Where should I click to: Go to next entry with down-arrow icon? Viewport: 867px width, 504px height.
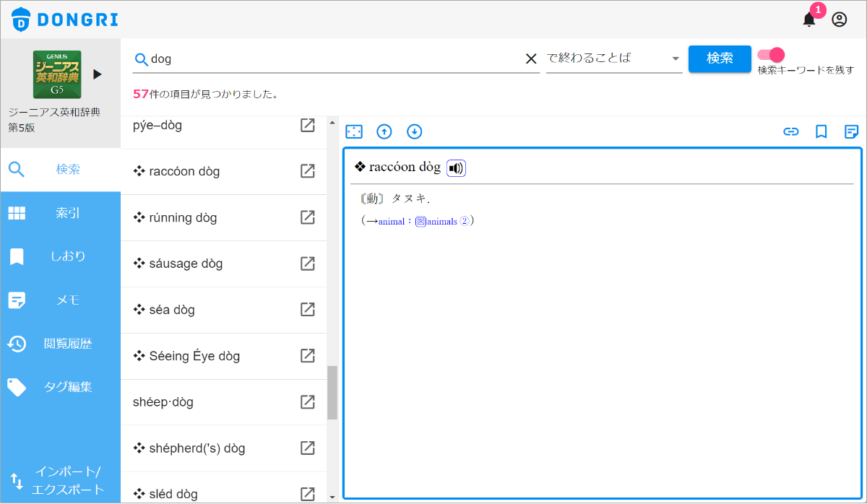point(414,131)
